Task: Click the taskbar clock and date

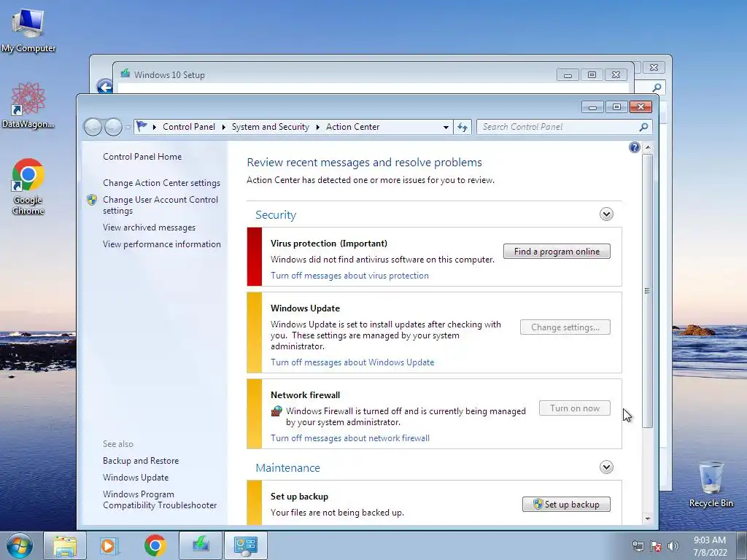Action: pos(710,546)
